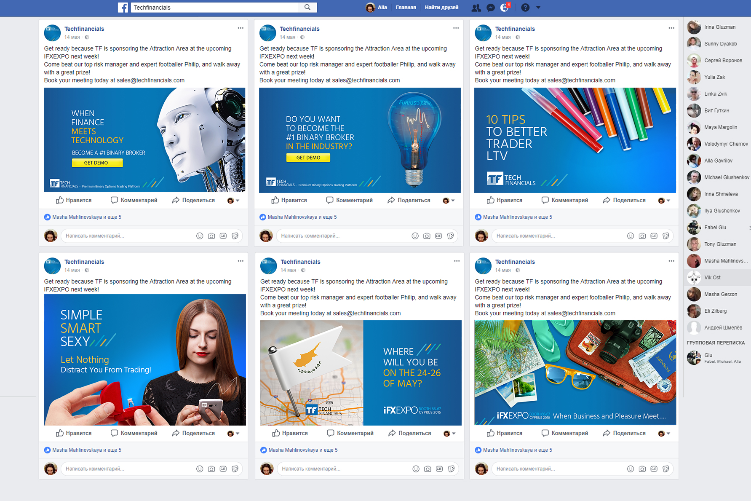Share the Cyprus flag iFXEXPO post
Viewport: 751px width, 501px height.
pyautogui.click(x=410, y=433)
